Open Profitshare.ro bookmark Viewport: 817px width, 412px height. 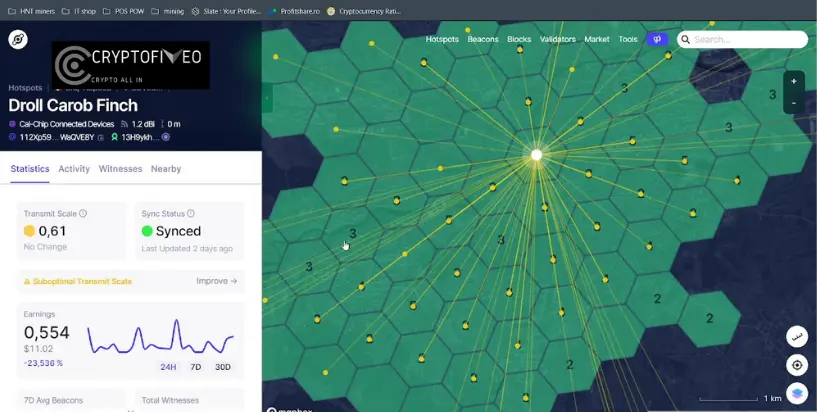pos(295,11)
